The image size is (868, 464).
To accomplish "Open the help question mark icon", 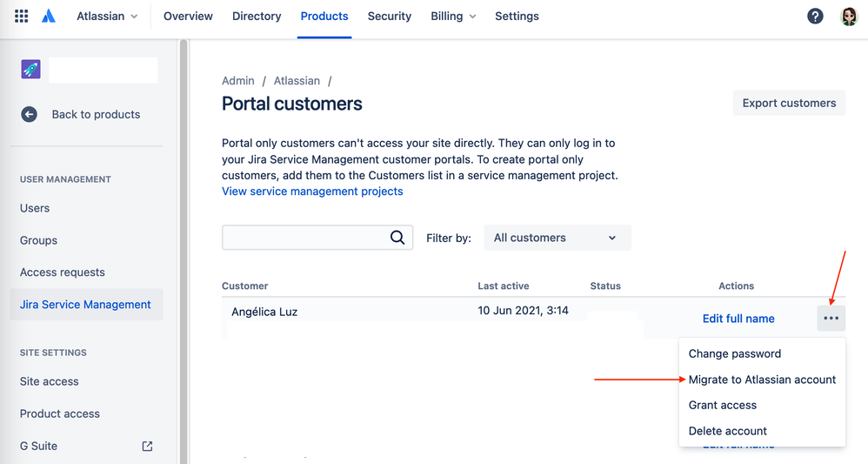I will point(815,16).
